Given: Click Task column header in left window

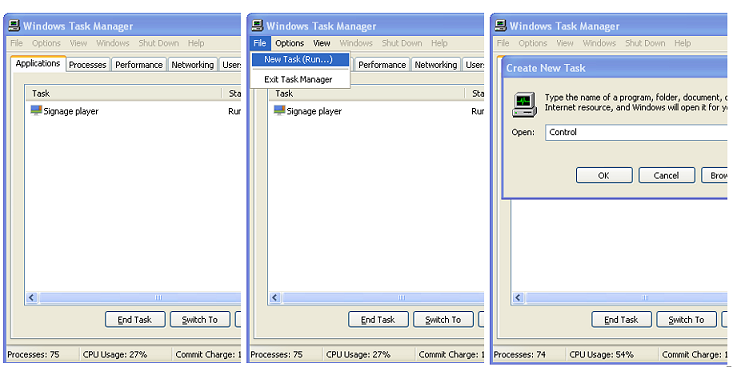Looking at the screenshot, I should 123,94.
